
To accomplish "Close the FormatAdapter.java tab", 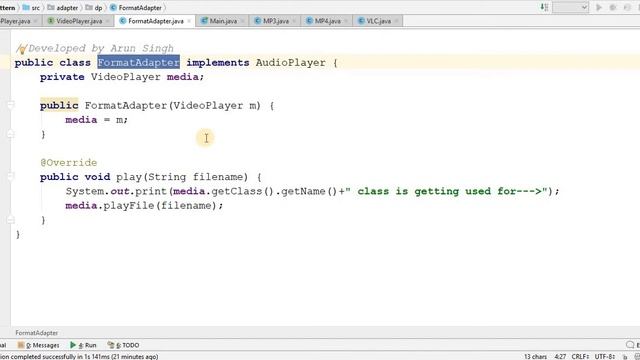I will [x=189, y=21].
